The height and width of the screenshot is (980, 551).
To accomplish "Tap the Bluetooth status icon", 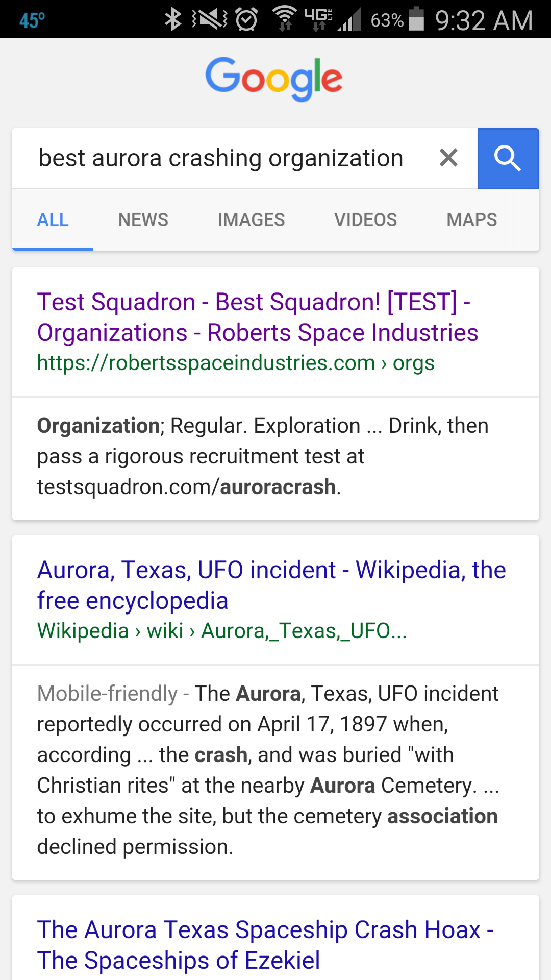I will tap(173, 20).
